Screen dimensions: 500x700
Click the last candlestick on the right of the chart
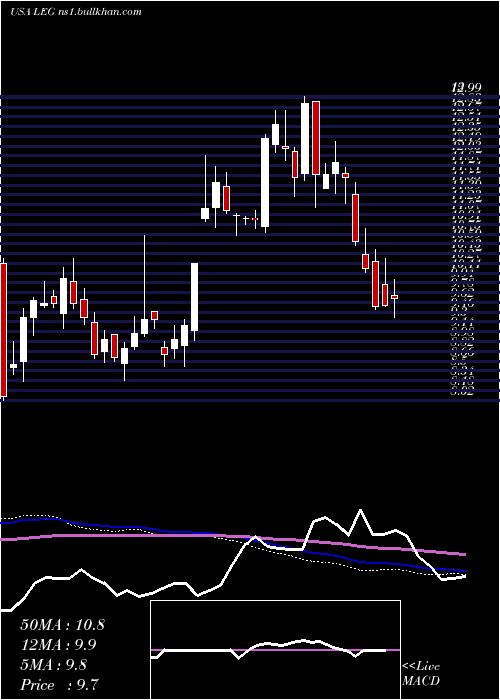tap(394, 297)
